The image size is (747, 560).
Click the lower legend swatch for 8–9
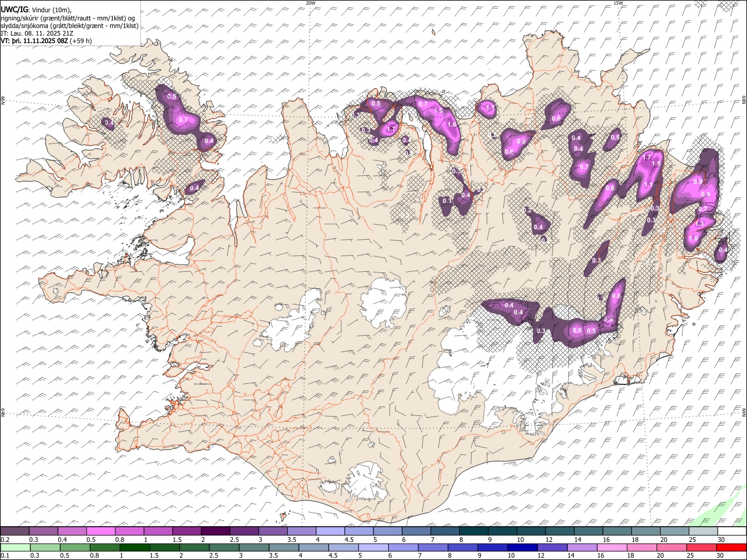tap(462, 547)
